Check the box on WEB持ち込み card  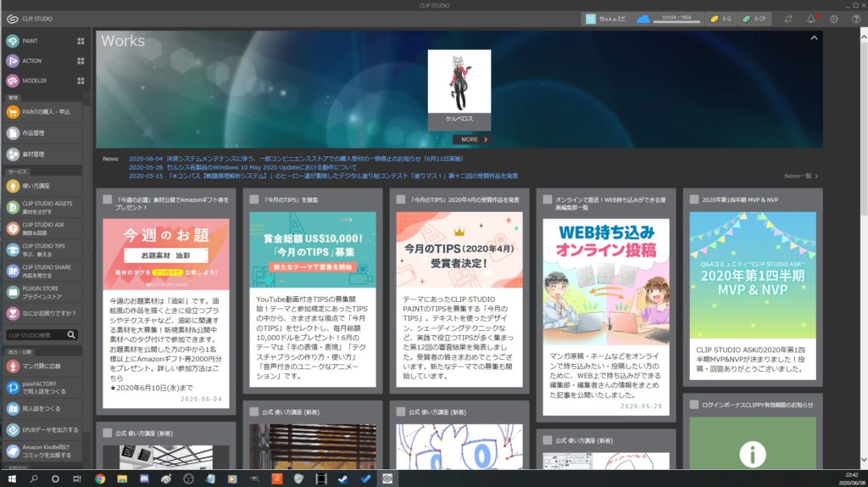pyautogui.click(x=548, y=199)
